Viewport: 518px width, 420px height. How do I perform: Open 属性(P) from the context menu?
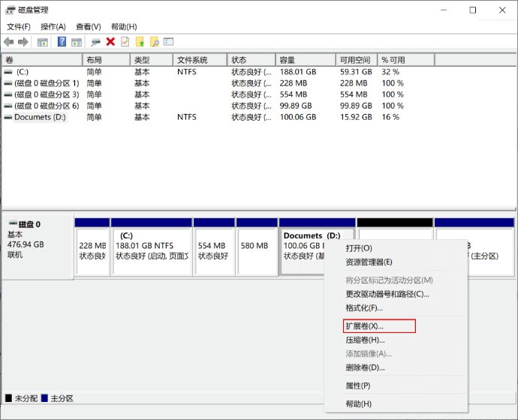coord(358,385)
